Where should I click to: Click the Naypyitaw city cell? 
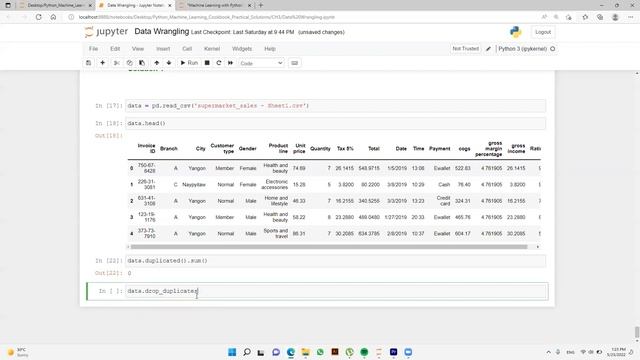194,185
